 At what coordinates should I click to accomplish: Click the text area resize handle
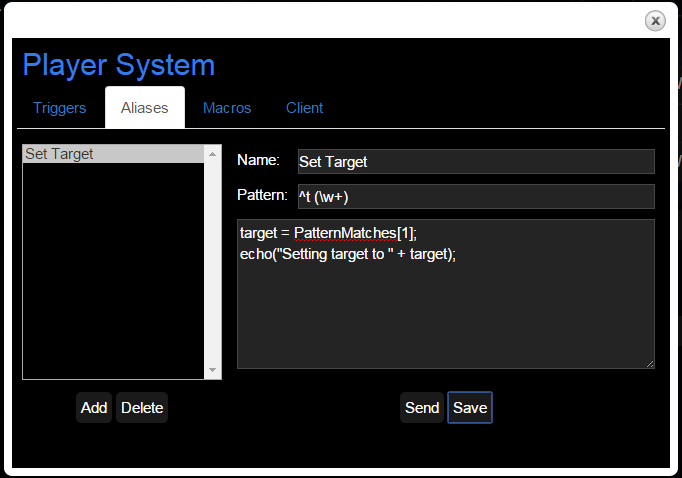[x=649, y=364]
